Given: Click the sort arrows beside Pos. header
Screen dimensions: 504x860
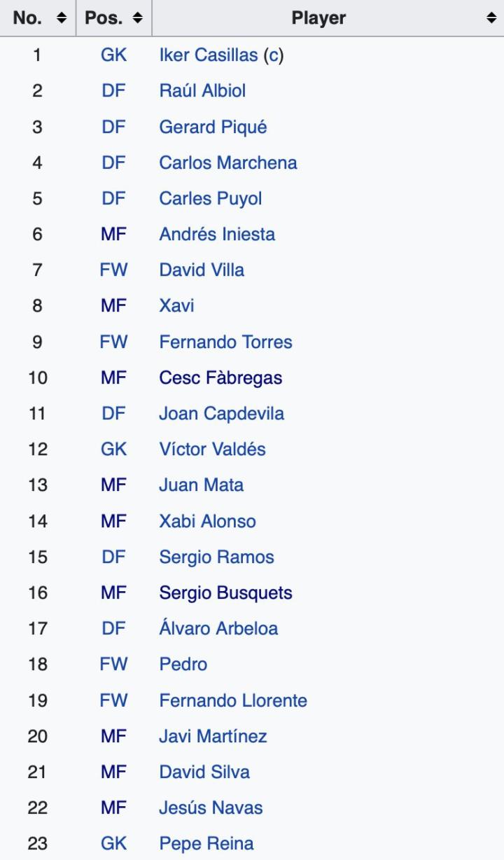Looking at the screenshot, I should pos(138,18).
